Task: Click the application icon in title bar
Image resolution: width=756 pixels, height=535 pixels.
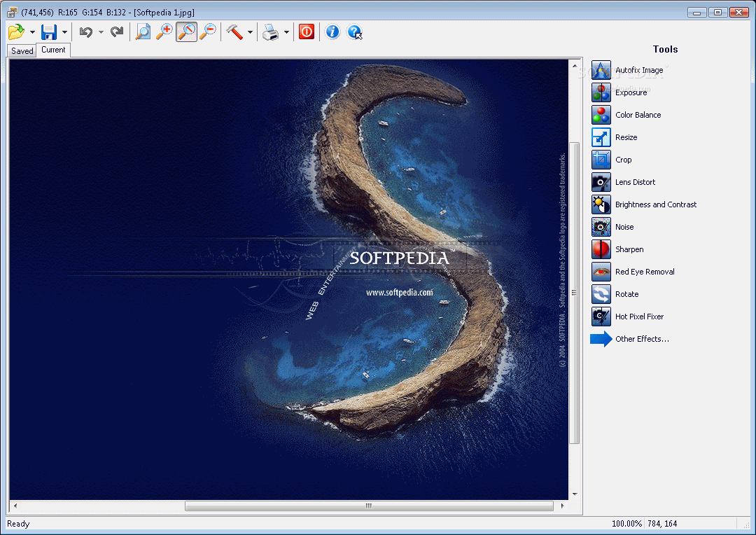Action: [12, 12]
